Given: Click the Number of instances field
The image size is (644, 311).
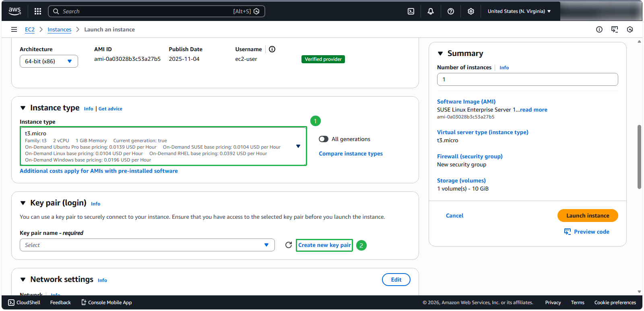Looking at the screenshot, I should point(527,79).
